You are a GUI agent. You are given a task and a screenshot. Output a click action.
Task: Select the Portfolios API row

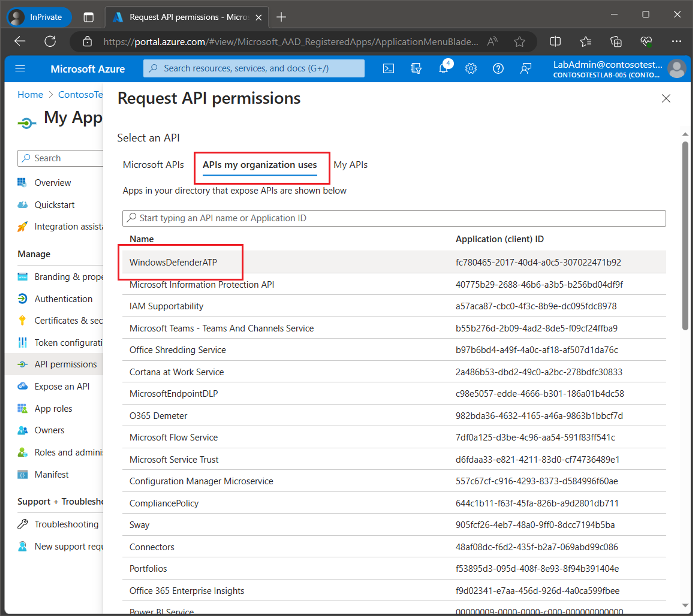click(394, 568)
